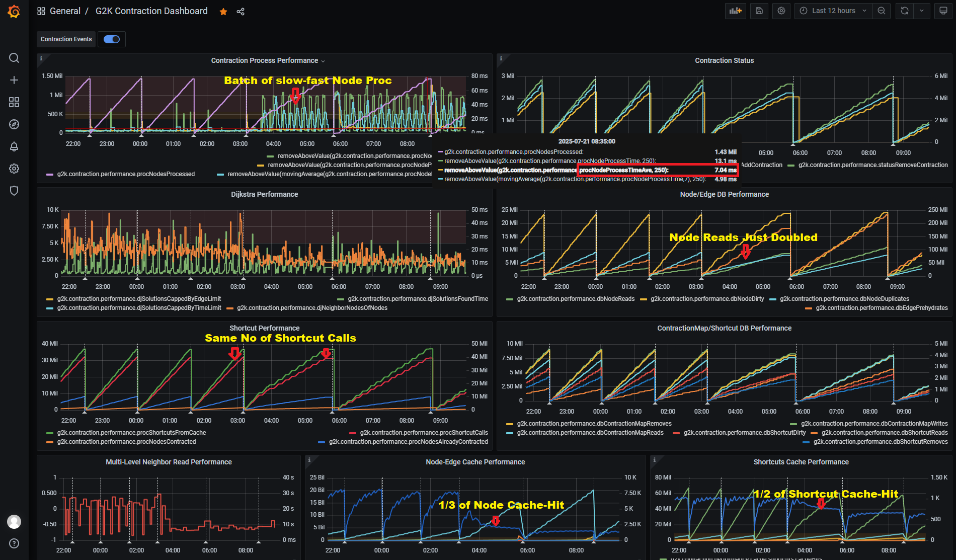Viewport: 956px width, 560px height.
Task: Select dbNodeDuplicates legend entry
Action: [x=844, y=299]
